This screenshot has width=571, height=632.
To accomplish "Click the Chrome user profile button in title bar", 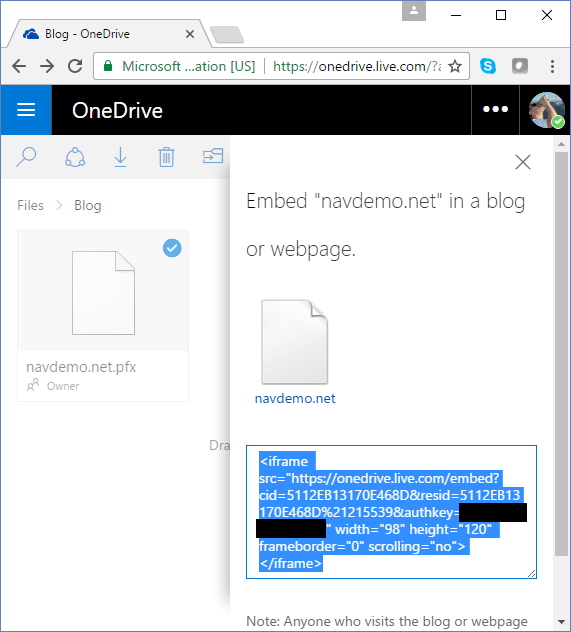I will tap(414, 10).
